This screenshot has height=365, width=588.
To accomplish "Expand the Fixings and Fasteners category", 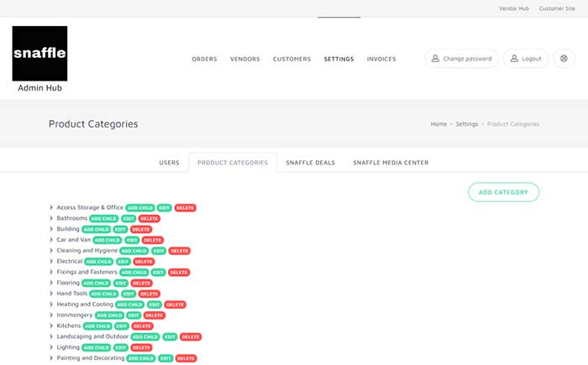I will point(51,272).
